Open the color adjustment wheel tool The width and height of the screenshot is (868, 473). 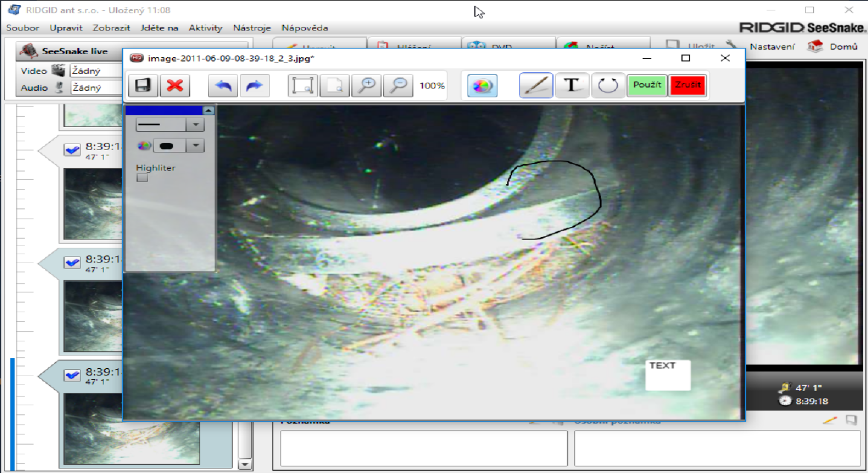(x=482, y=86)
